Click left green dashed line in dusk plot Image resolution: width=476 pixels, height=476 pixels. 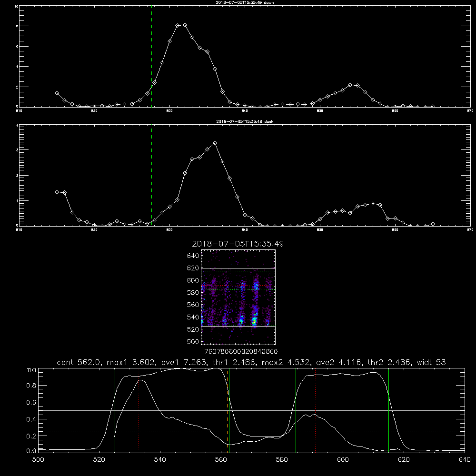click(x=151, y=175)
